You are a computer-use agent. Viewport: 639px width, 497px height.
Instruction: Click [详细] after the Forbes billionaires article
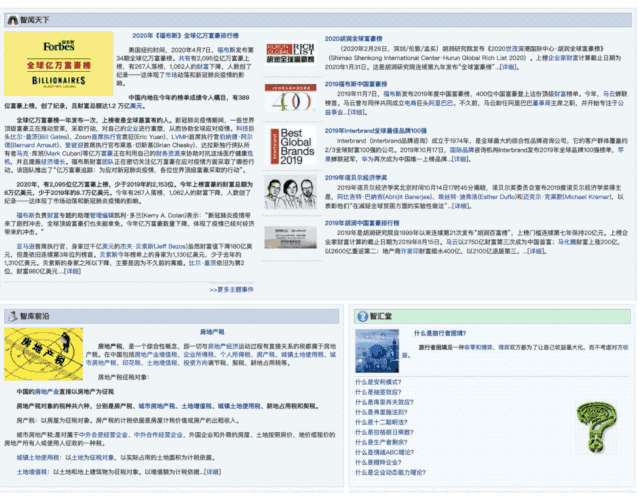73,271
